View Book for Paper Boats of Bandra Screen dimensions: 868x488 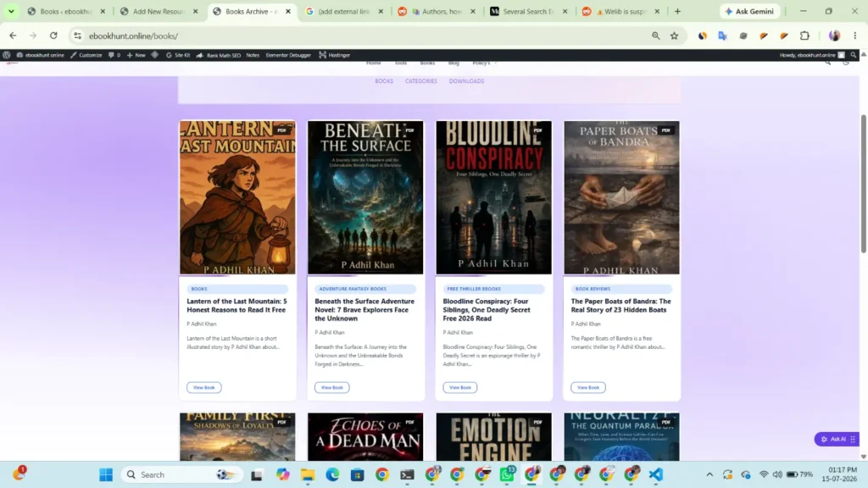click(588, 387)
